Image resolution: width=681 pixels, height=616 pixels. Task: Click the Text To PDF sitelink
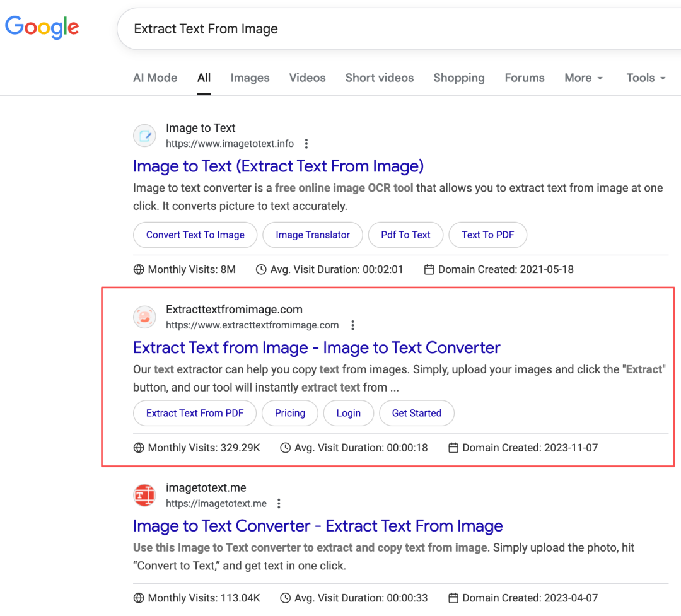click(487, 235)
